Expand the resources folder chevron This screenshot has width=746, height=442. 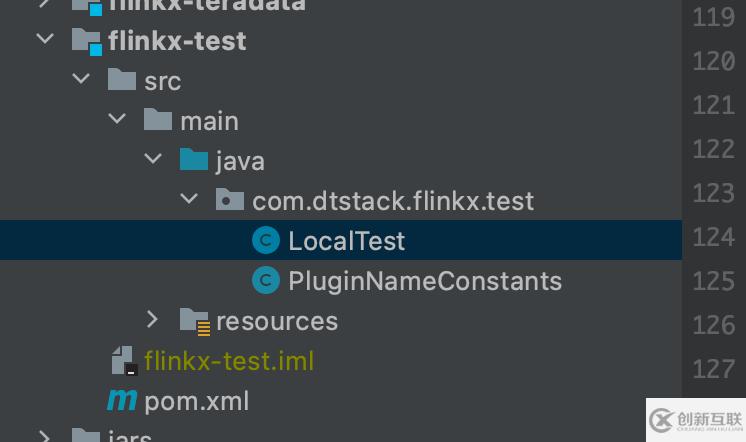coord(152,320)
